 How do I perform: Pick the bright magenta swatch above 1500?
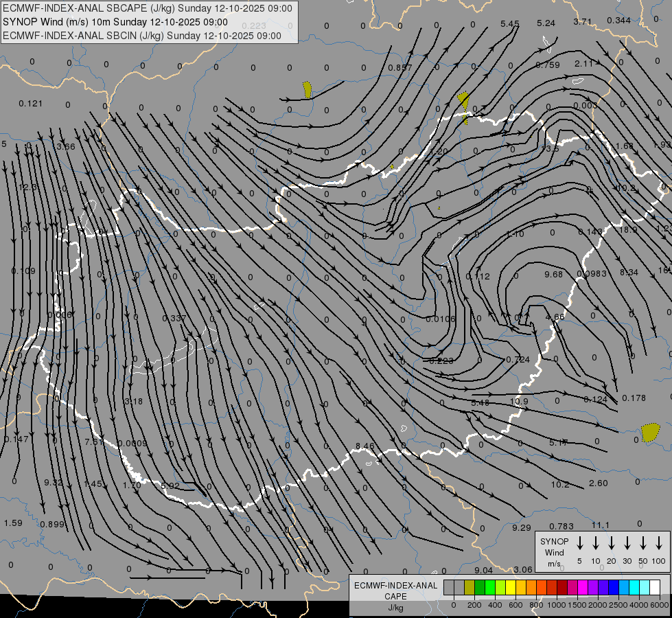[583, 588]
